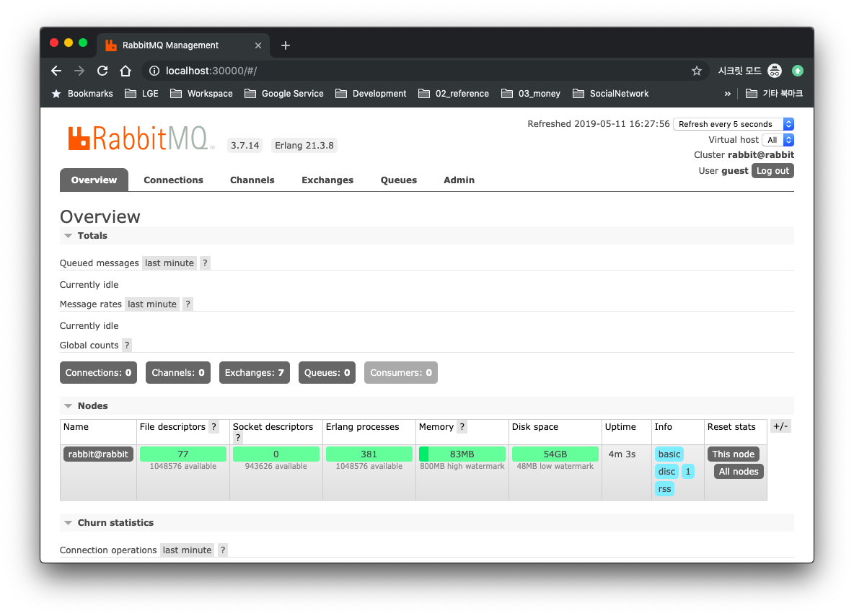This screenshot has width=854, height=616.
Task: Open the Bookmarks star shortcut
Action: tap(82, 94)
